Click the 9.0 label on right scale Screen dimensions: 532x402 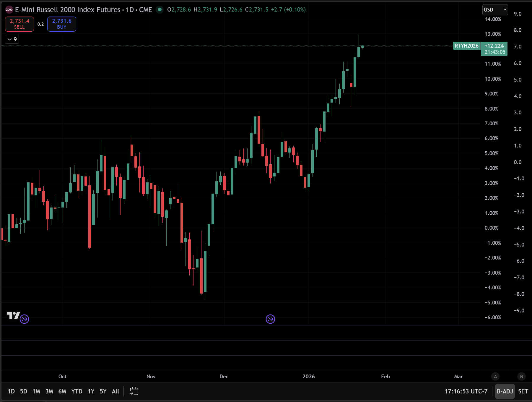[518, 14]
